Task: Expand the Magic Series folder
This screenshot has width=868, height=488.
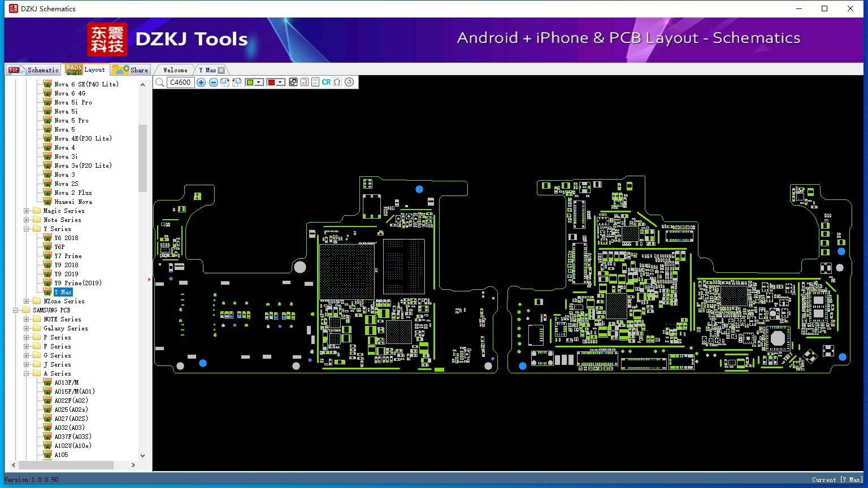Action: pos(26,211)
